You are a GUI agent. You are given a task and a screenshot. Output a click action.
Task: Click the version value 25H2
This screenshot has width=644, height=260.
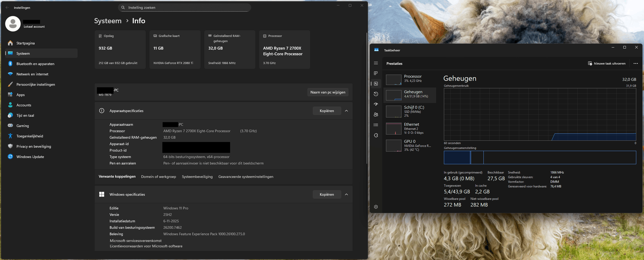coord(168,215)
